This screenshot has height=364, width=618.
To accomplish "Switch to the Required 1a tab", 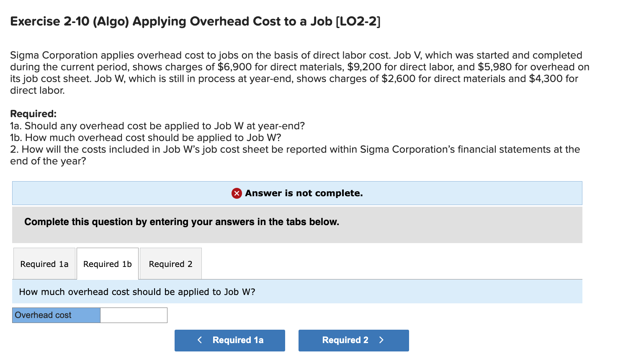I will 44,264.
